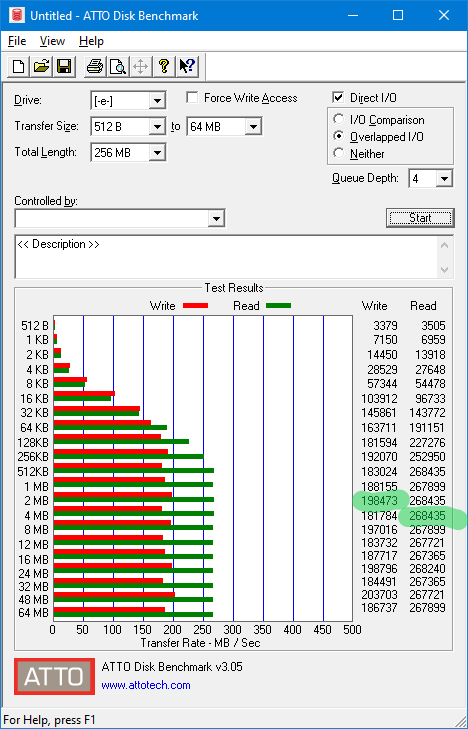Click the Description scrollbar up arrow
Screen dimensions: 468x729
tap(445, 245)
